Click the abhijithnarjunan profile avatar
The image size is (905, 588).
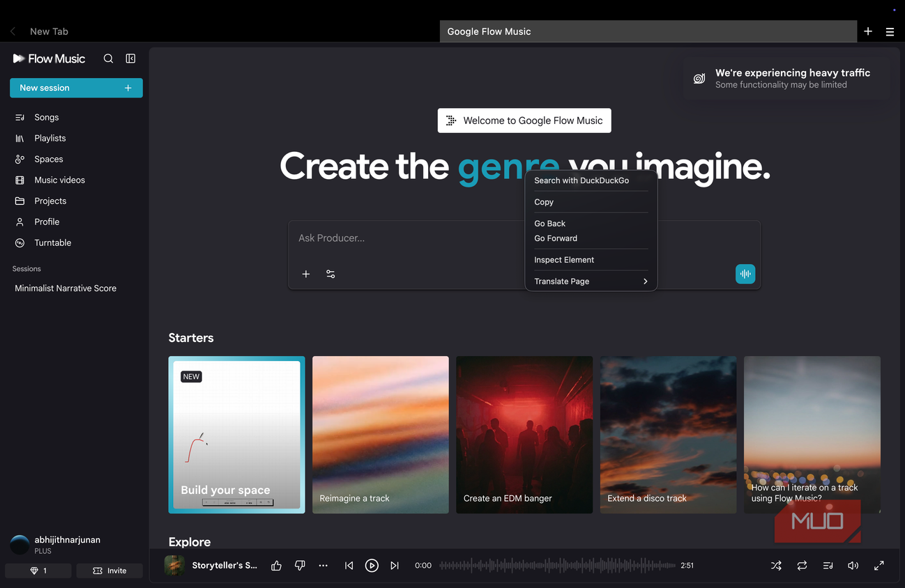[20, 544]
